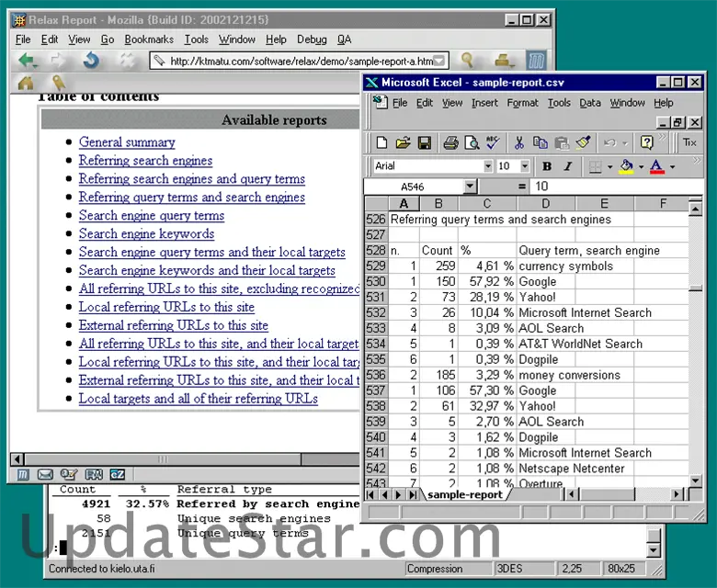Click the Print icon in Mozilla toolbar

coord(504,60)
